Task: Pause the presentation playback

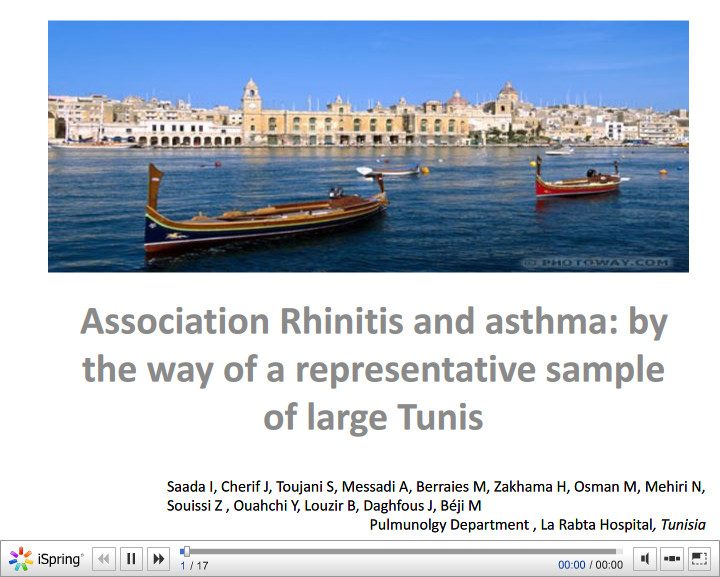Action: [131, 559]
